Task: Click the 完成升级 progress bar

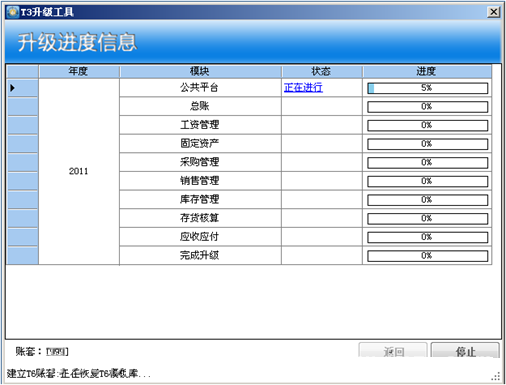Action: pos(427,256)
